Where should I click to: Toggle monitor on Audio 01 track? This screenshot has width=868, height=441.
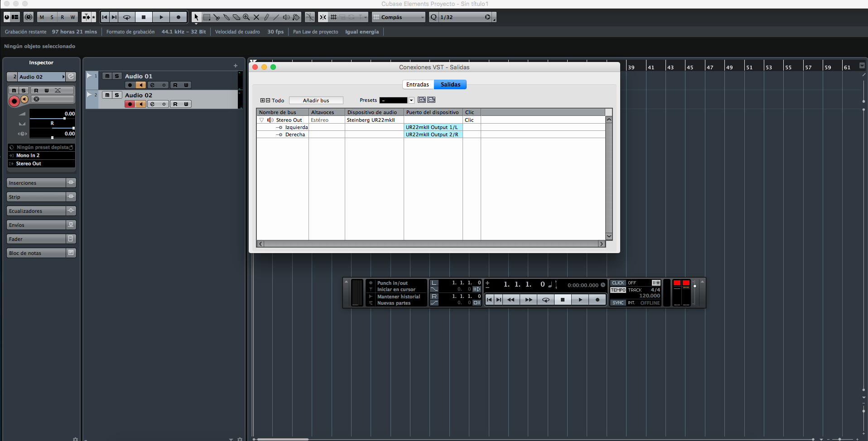(x=141, y=85)
